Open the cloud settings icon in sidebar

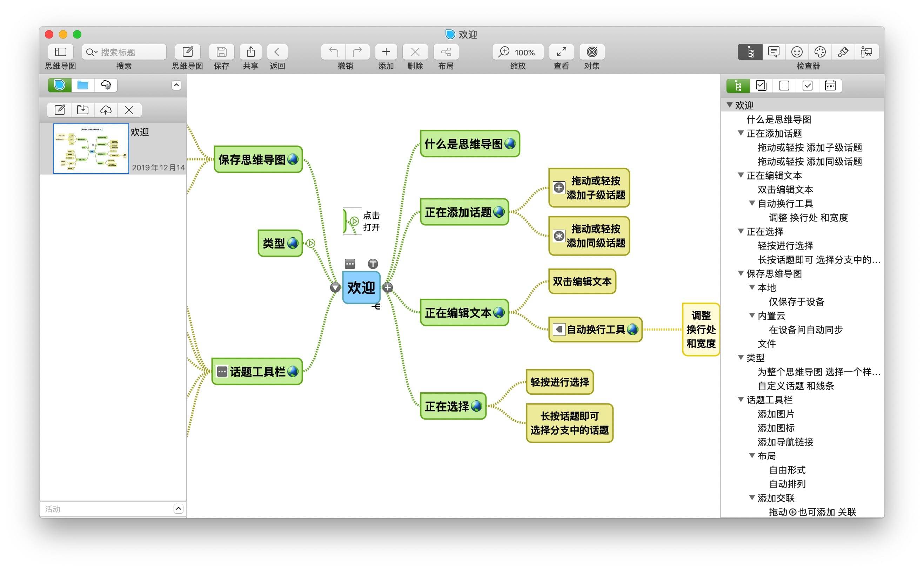click(x=106, y=85)
